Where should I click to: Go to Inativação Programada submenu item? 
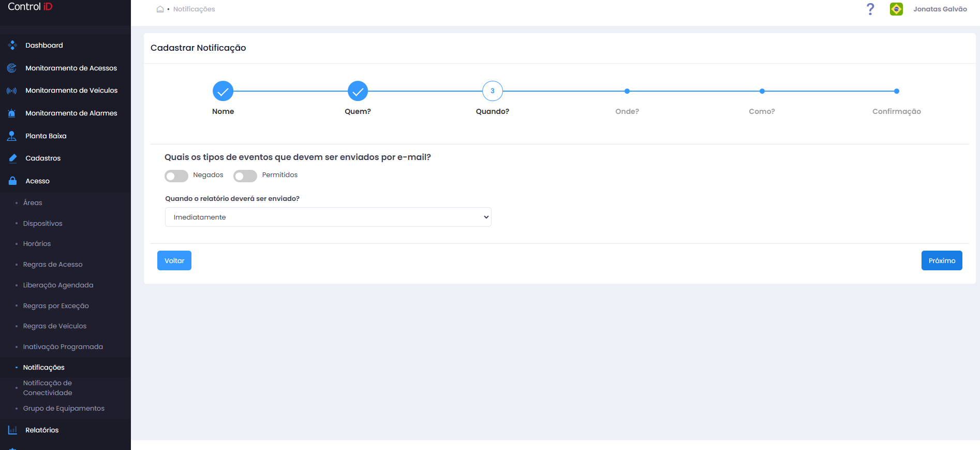[x=63, y=346]
